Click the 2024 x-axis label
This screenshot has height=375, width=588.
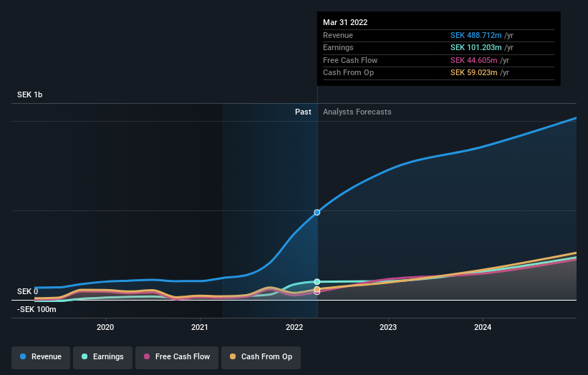(483, 327)
